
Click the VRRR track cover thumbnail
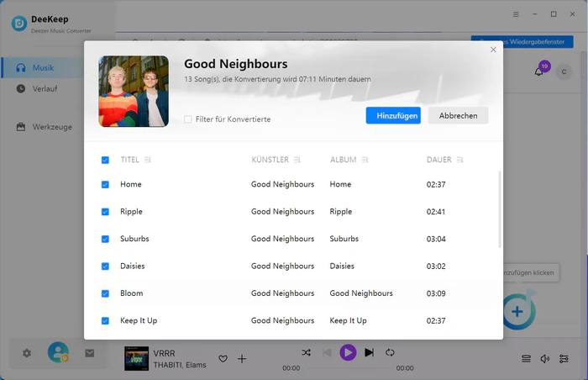(136, 359)
